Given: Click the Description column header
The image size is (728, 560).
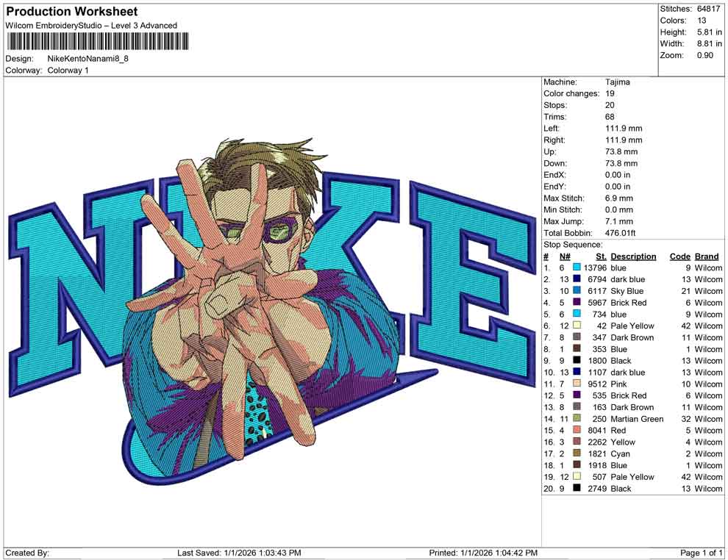Looking at the screenshot, I should coord(633,256).
